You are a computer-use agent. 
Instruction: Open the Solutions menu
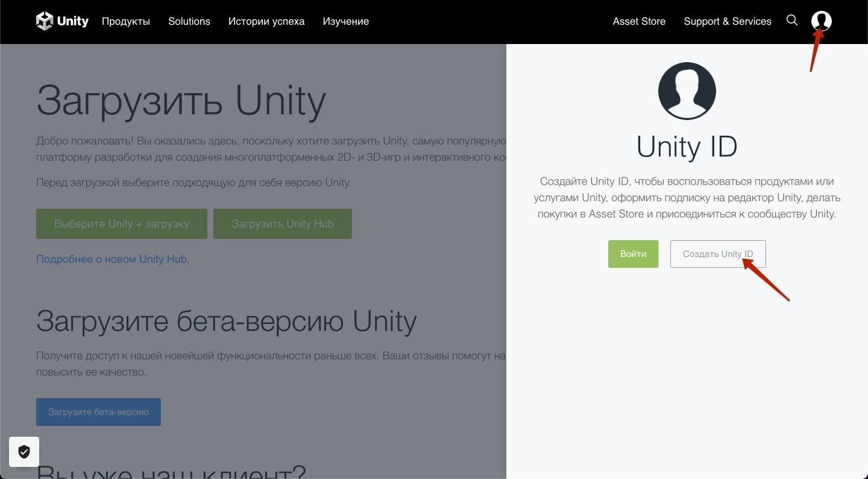click(x=189, y=22)
